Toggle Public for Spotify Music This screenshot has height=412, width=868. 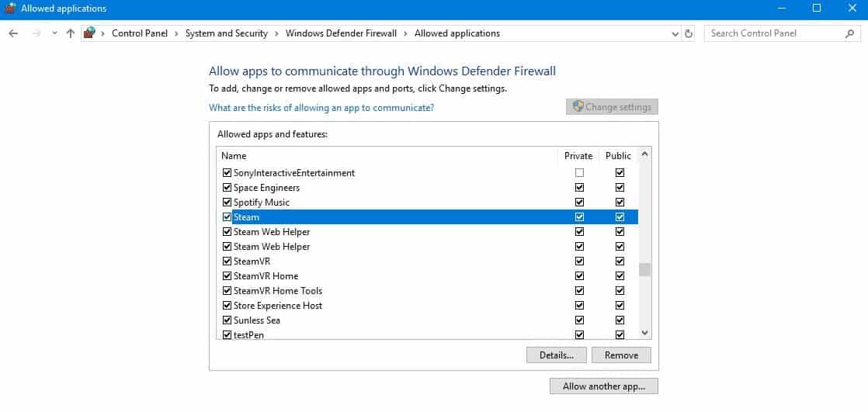pos(620,202)
